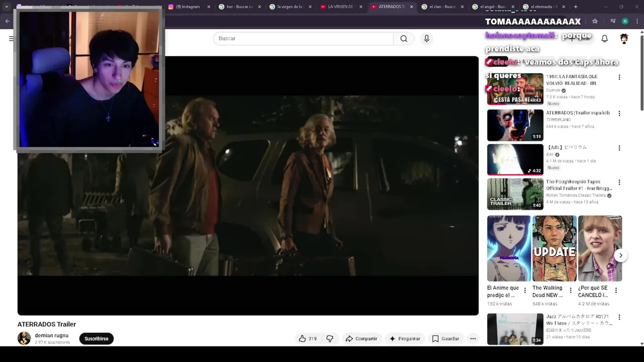The width and height of the screenshot is (644, 362).
Task: Go back with the browser back arrow
Action: pyautogui.click(x=7, y=21)
